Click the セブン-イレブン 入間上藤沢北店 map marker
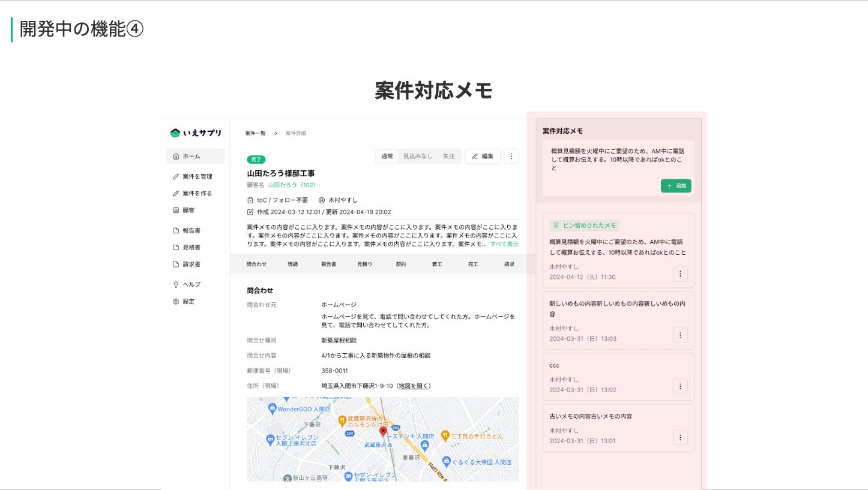The height and width of the screenshot is (490, 868). pyautogui.click(x=271, y=440)
